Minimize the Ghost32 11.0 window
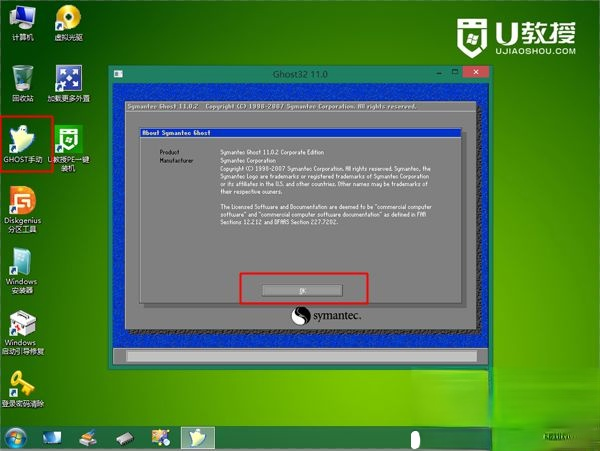The height and width of the screenshot is (451, 600). [x=439, y=72]
